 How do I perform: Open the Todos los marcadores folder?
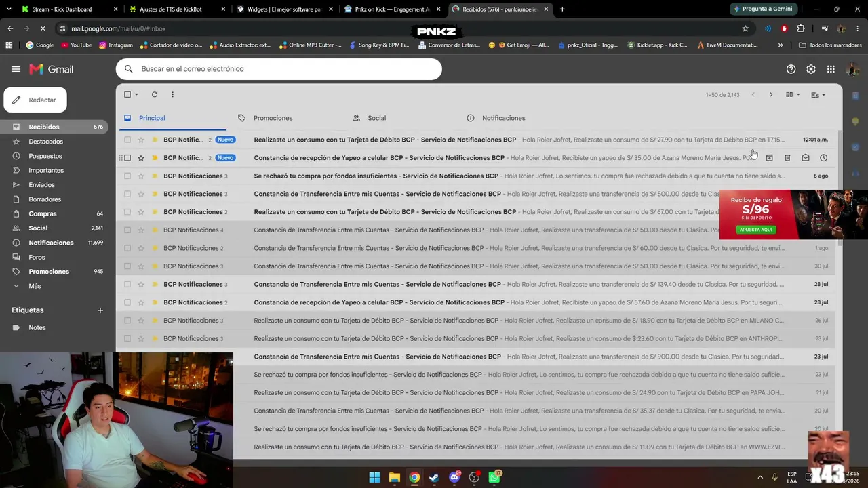pyautogui.click(x=830, y=45)
